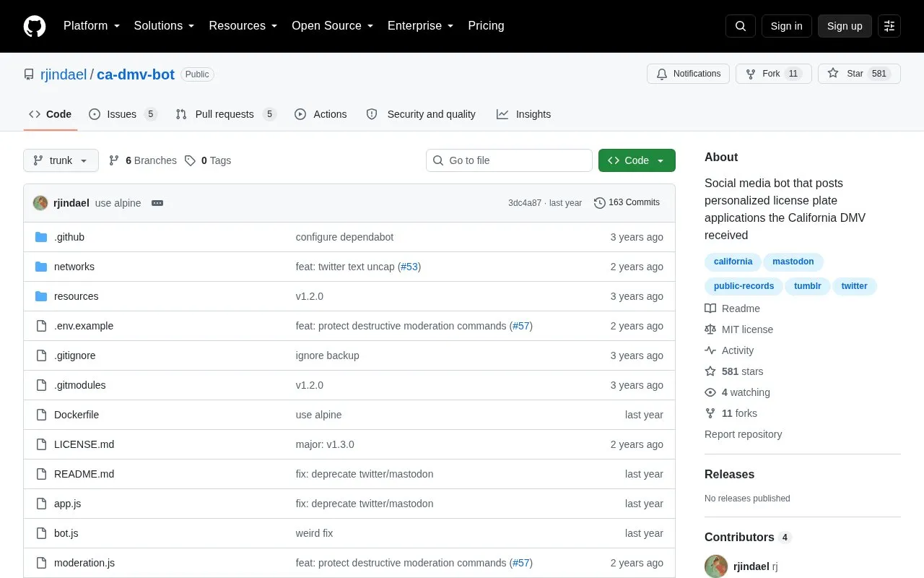This screenshot has height=578, width=924.
Task: Open the Insights tab
Action: tap(524, 114)
